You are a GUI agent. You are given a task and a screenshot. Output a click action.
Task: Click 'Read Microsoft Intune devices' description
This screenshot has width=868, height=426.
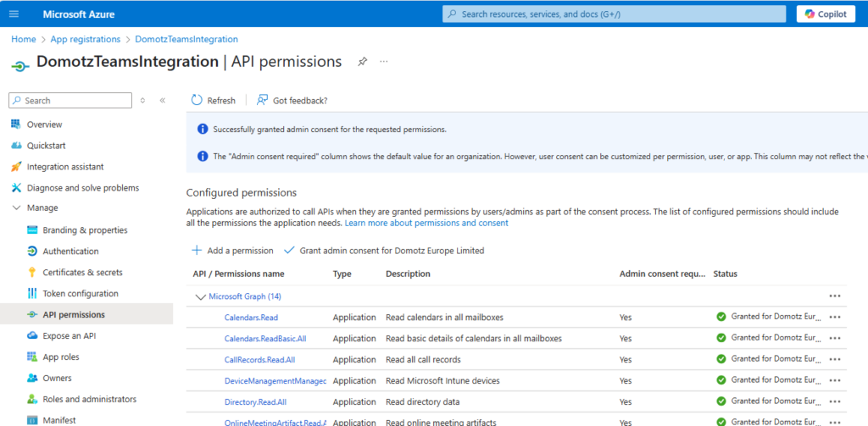(442, 380)
